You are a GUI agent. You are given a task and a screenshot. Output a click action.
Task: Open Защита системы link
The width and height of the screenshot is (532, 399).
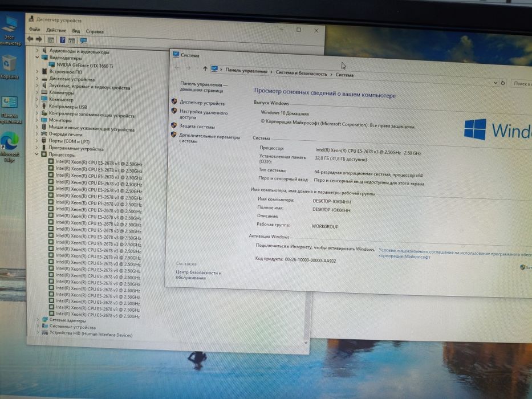197,127
